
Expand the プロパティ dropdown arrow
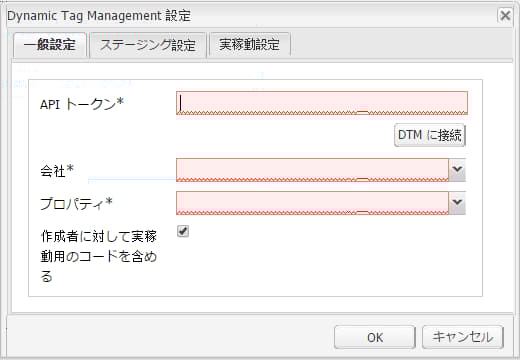point(457,203)
